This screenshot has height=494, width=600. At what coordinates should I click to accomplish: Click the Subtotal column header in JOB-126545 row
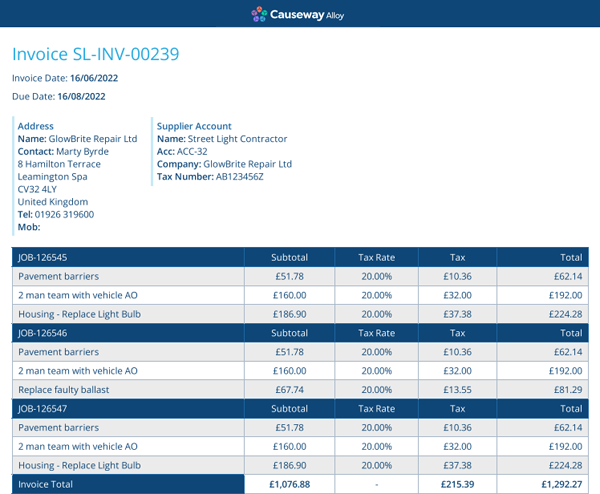(289, 258)
